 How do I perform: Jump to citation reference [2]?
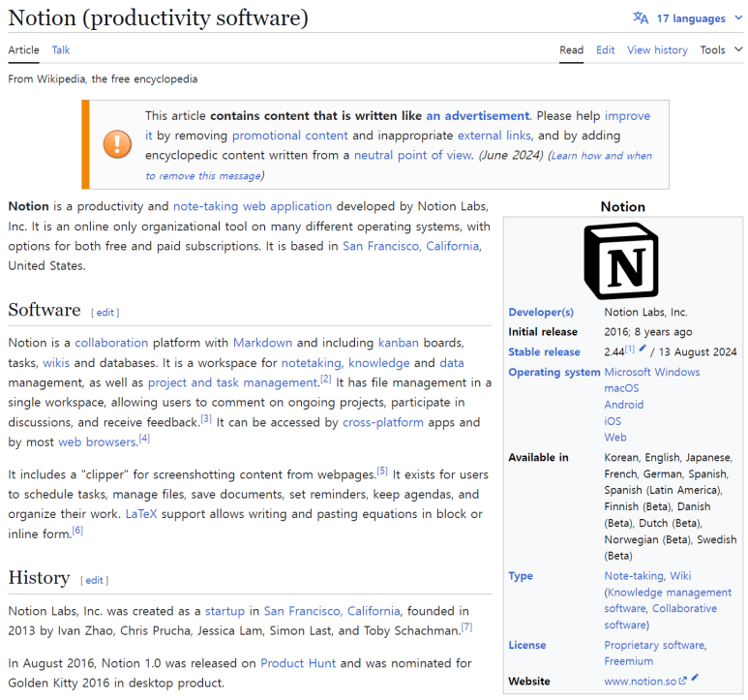point(326,379)
